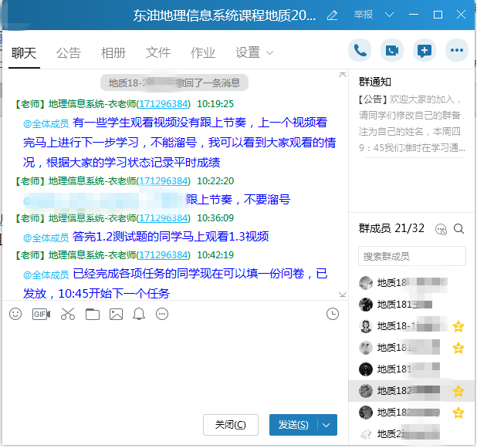This screenshot has height=448, width=477.
Task: Select the scissors screenshot tool
Action: [x=67, y=314]
